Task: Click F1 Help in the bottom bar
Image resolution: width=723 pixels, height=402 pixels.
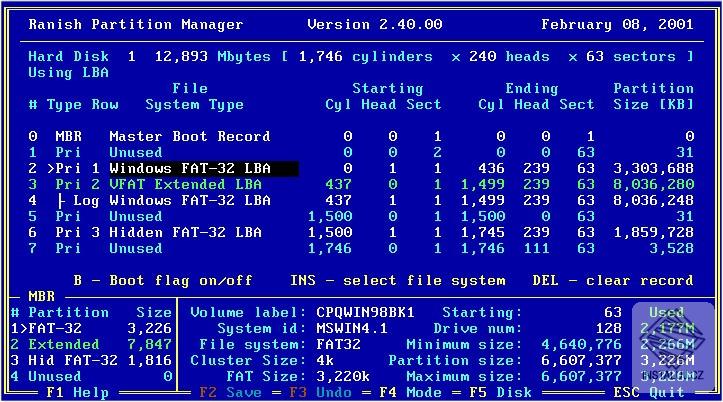Action: click(77, 393)
